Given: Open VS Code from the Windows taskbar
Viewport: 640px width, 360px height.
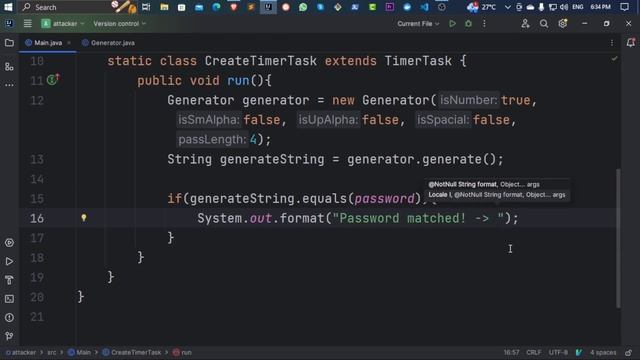Looking at the screenshot, I should click(424, 7).
